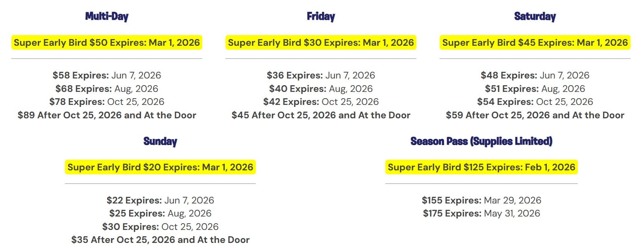Click the $58 Expires Jun 7 line
Image resolution: width=644 pixels, height=252 pixels.
pyautogui.click(x=107, y=75)
